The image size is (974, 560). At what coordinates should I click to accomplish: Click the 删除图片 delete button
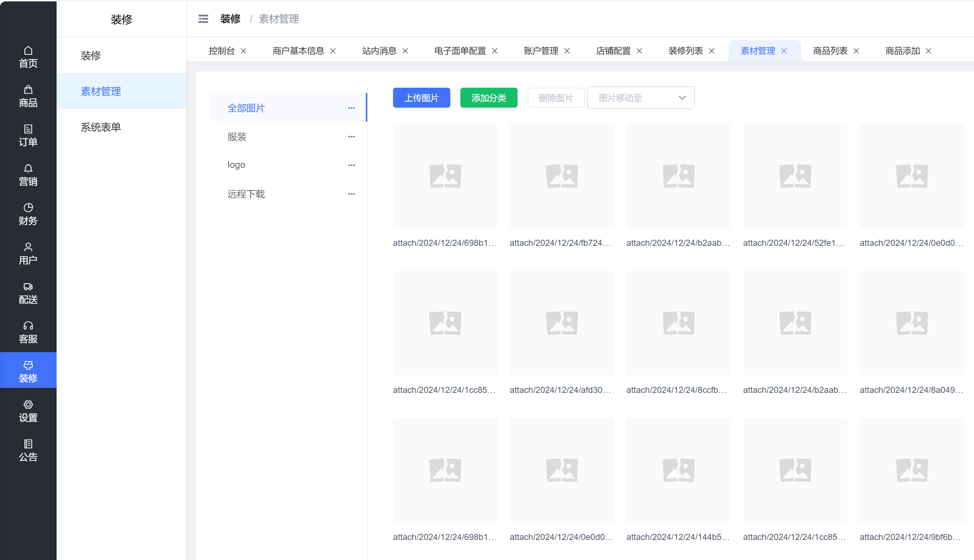556,98
